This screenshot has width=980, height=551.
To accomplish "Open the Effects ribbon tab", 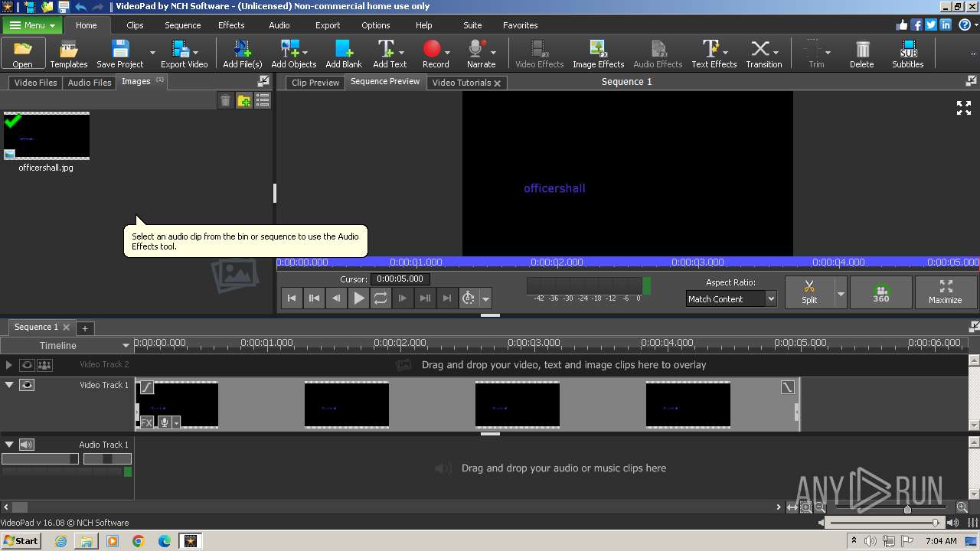I will coord(231,25).
